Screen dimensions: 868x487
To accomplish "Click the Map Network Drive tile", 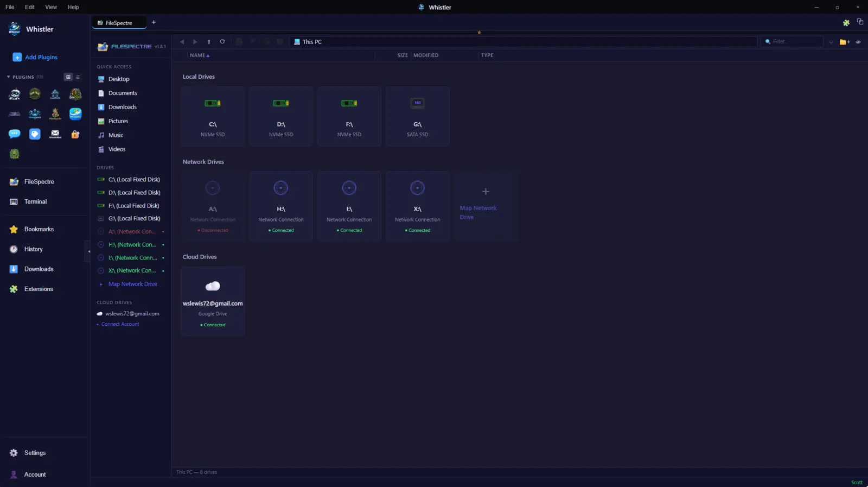I will click(x=486, y=206).
